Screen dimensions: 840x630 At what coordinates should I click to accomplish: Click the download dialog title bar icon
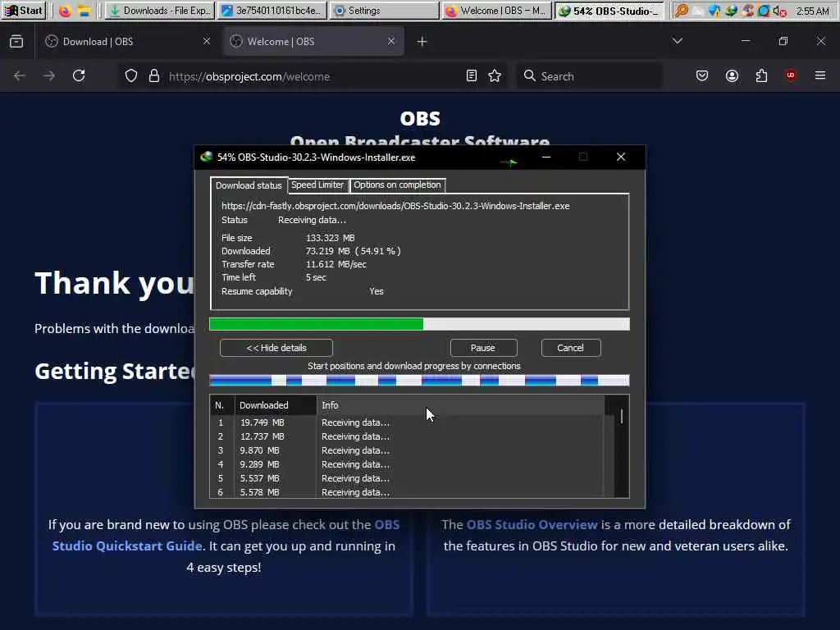pos(206,157)
